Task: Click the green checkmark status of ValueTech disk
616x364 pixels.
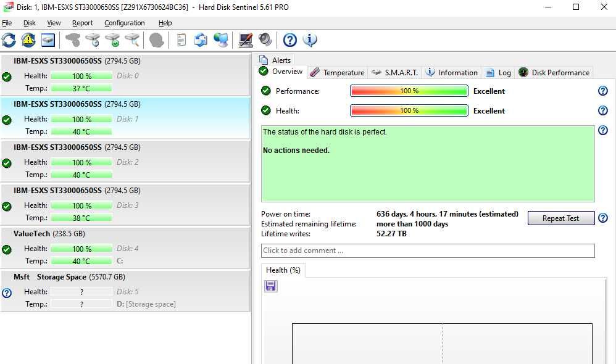Action: (7, 250)
